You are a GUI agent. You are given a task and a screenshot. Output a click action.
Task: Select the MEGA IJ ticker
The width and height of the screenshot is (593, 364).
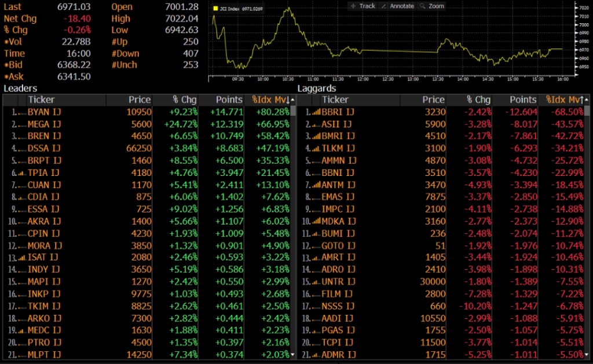coord(43,124)
